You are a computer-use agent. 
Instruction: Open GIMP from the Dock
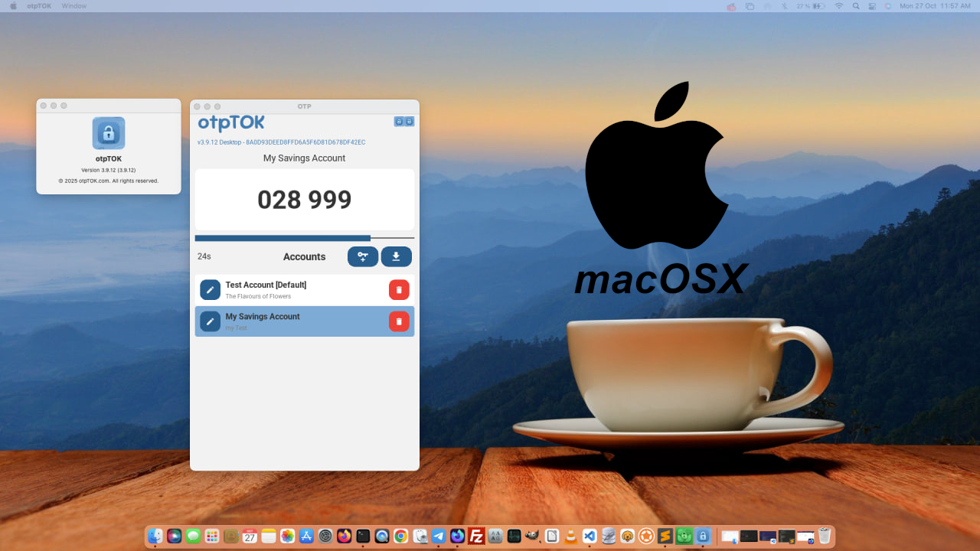[x=531, y=536]
